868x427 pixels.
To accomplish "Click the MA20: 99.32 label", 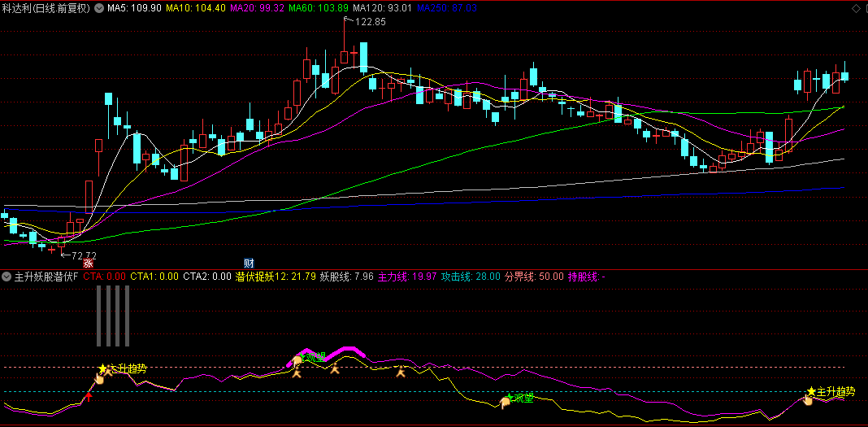I will click(x=257, y=8).
